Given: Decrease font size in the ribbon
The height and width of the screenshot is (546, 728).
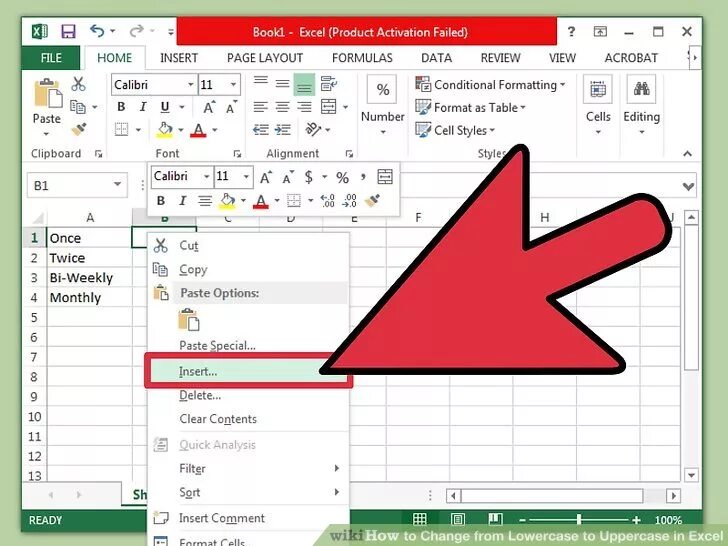Looking at the screenshot, I should (231, 107).
